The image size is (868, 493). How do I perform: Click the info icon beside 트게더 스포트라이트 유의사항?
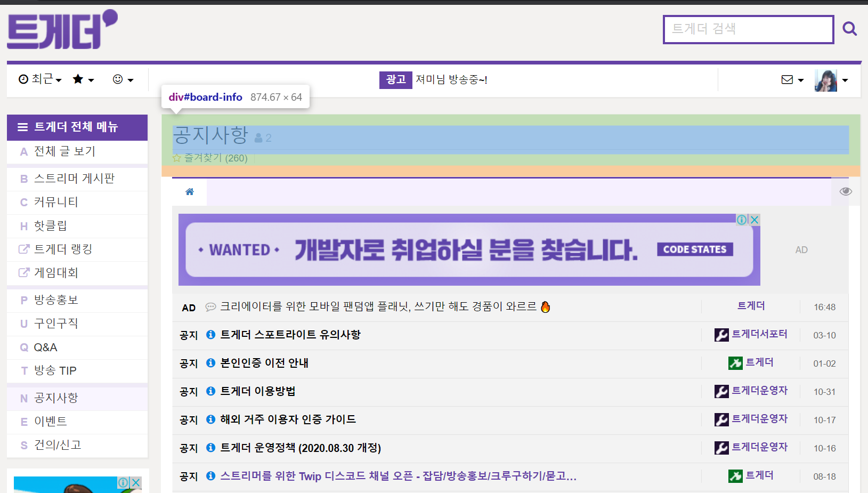tap(211, 335)
